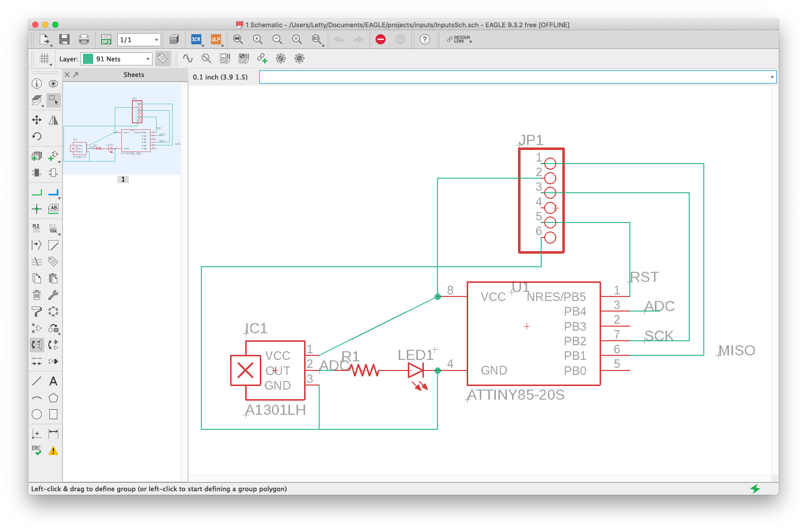Switch to board with SCH/BRD icon
The image size is (807, 532).
106,39
